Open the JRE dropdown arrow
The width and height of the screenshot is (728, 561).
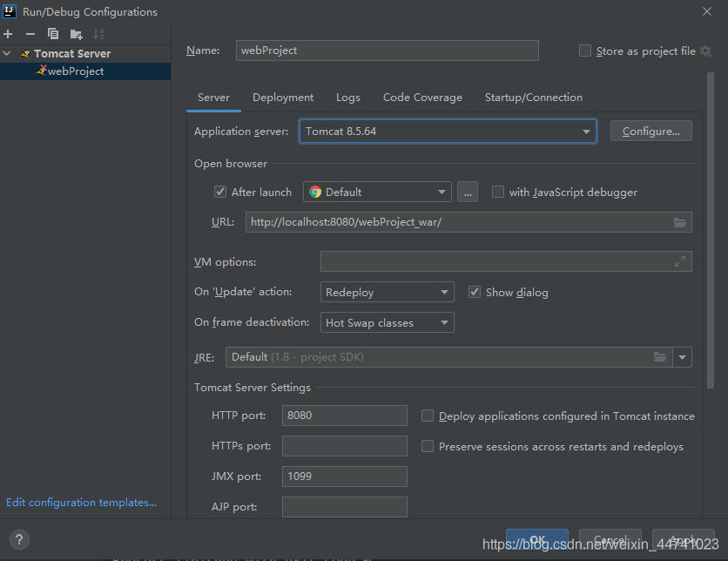pyautogui.click(x=682, y=357)
